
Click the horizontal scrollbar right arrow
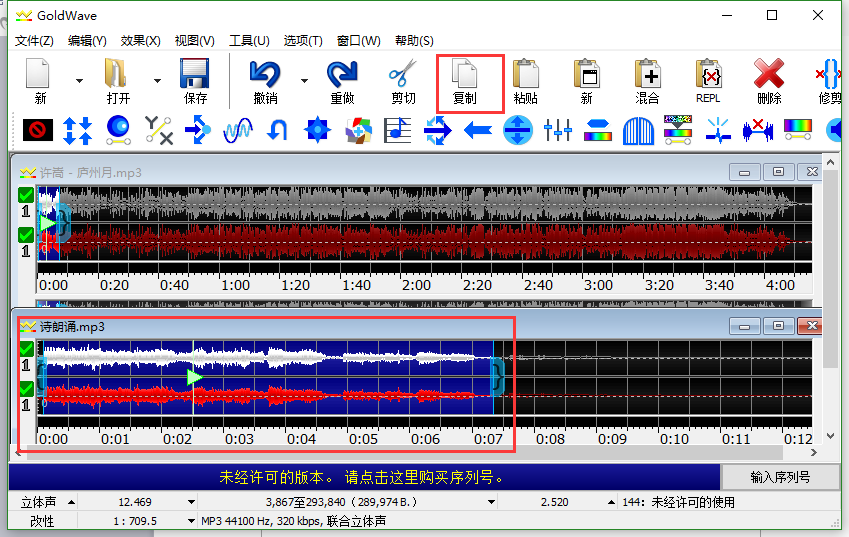[813, 453]
